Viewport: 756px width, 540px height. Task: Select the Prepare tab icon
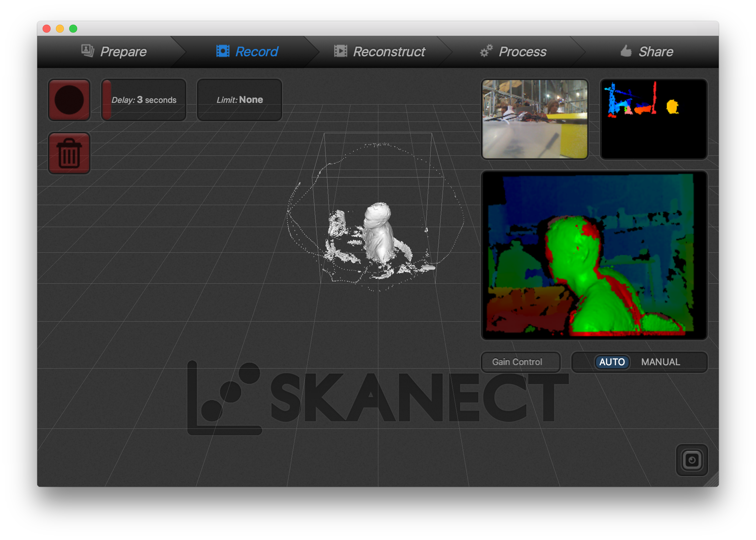click(87, 51)
